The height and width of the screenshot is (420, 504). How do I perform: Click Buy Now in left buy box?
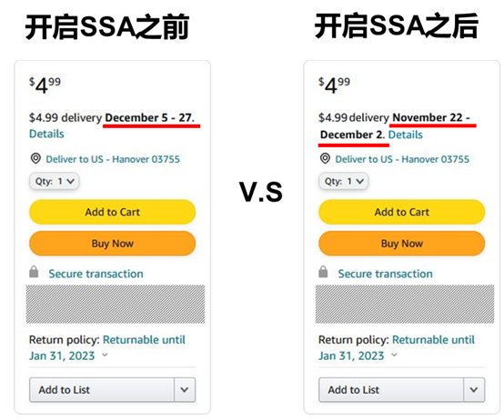click(x=112, y=244)
